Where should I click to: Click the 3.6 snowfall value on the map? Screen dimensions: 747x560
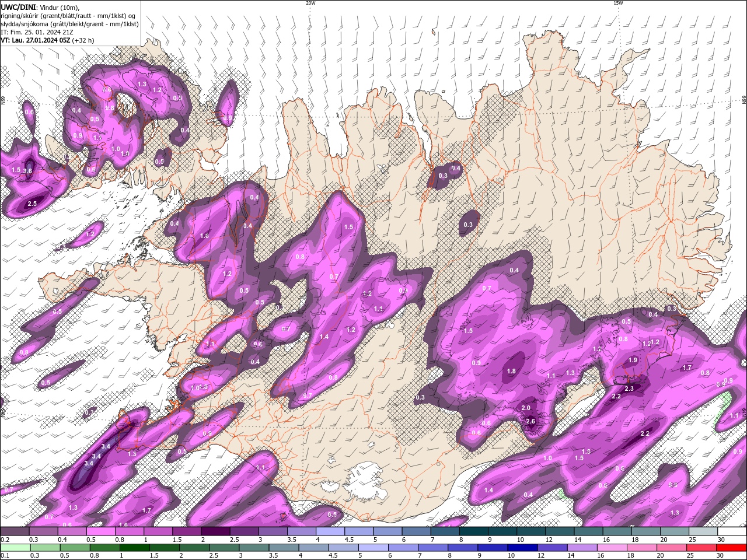click(x=27, y=170)
